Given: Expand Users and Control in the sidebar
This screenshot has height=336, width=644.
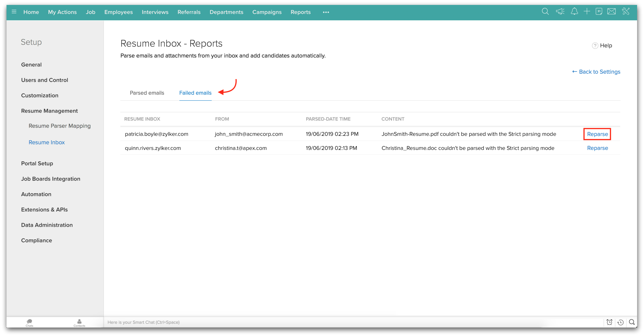Looking at the screenshot, I should point(44,80).
